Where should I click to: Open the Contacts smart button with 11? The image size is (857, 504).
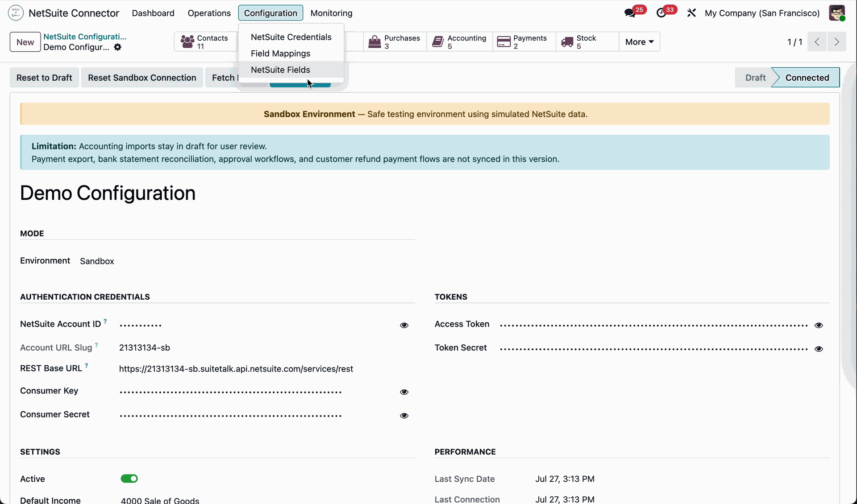pos(205,42)
